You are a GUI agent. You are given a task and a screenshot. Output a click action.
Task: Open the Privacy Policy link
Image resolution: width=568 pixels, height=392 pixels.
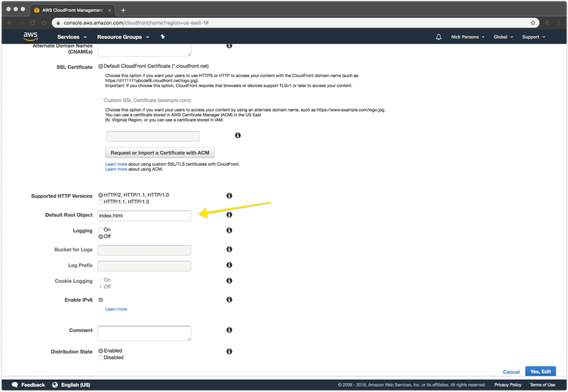(508, 385)
